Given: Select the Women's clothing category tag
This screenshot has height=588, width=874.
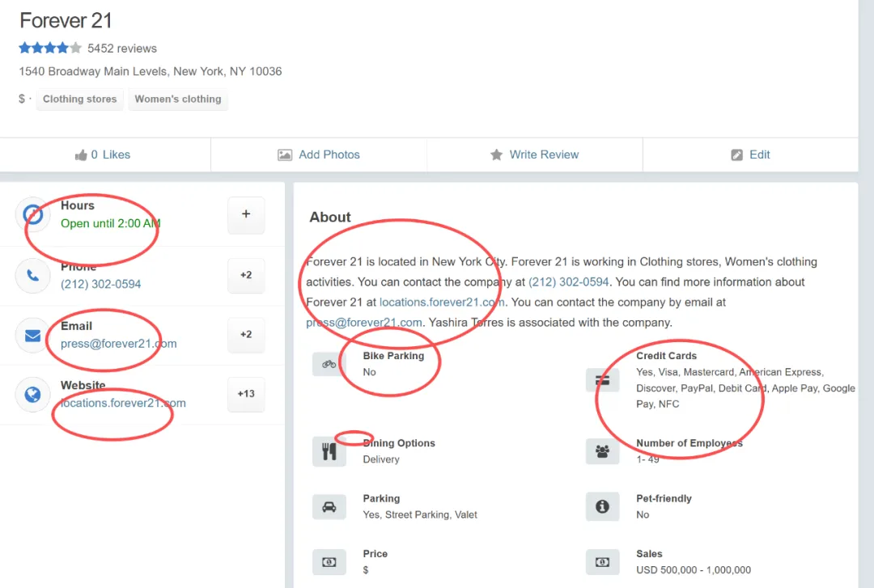Looking at the screenshot, I should tap(178, 99).
